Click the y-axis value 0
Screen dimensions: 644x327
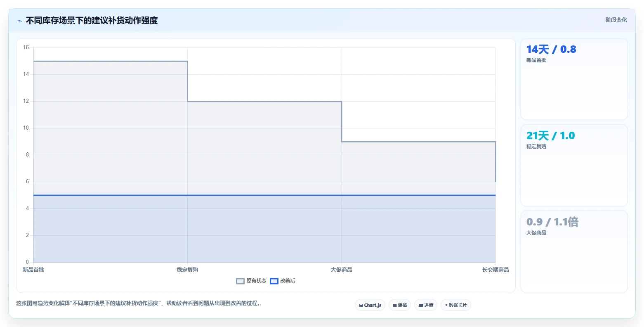[27, 262]
